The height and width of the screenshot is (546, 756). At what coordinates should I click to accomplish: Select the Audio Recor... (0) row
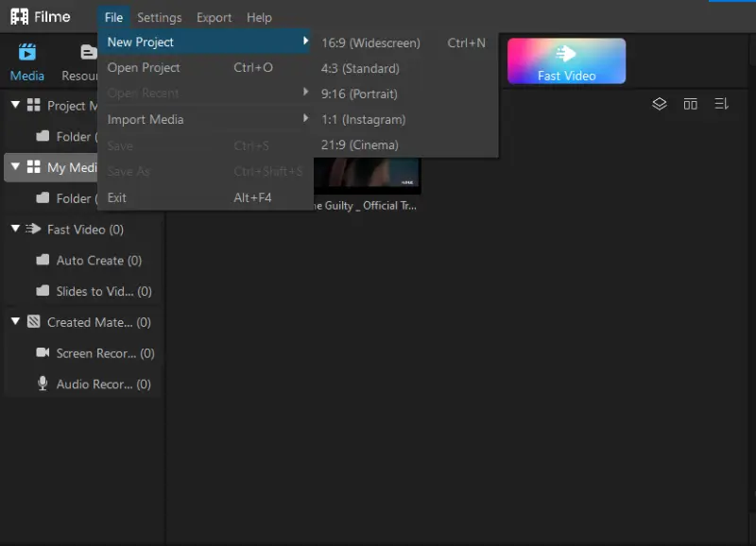(83, 384)
